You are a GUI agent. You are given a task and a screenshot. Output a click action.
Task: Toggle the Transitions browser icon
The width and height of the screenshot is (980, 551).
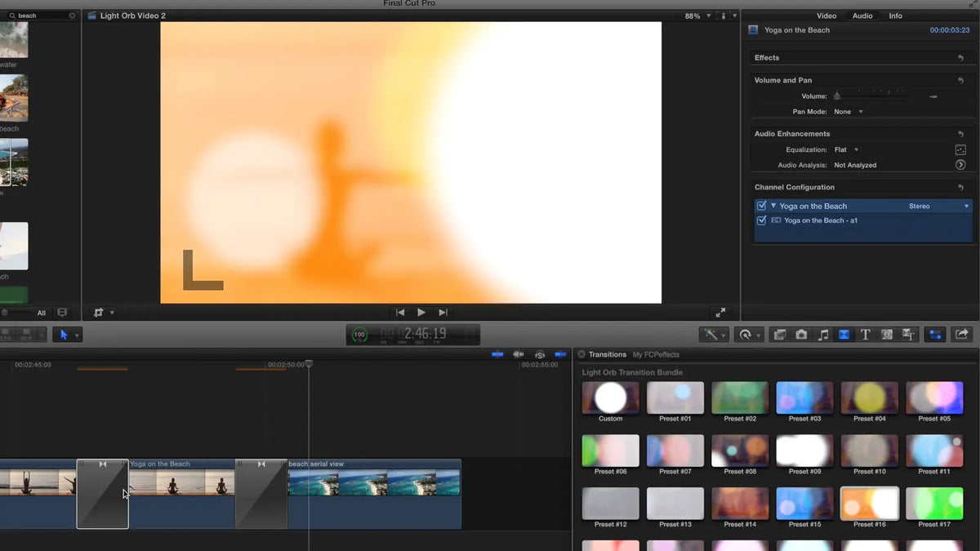(x=844, y=335)
